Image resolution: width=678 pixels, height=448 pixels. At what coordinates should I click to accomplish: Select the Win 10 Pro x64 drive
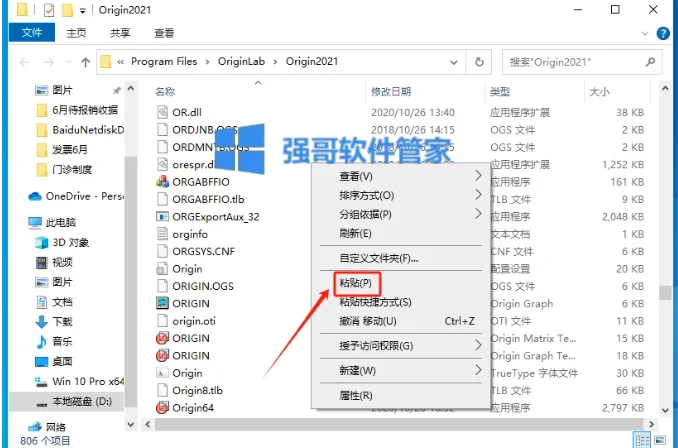[x=78, y=381]
